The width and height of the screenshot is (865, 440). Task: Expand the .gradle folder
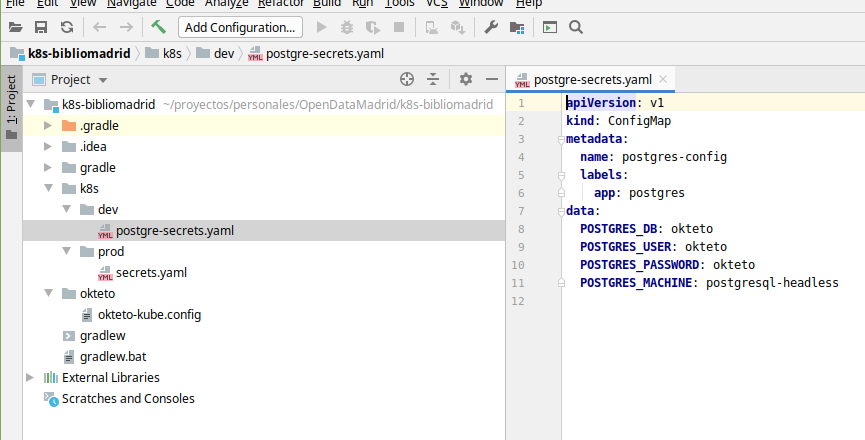click(x=47, y=125)
